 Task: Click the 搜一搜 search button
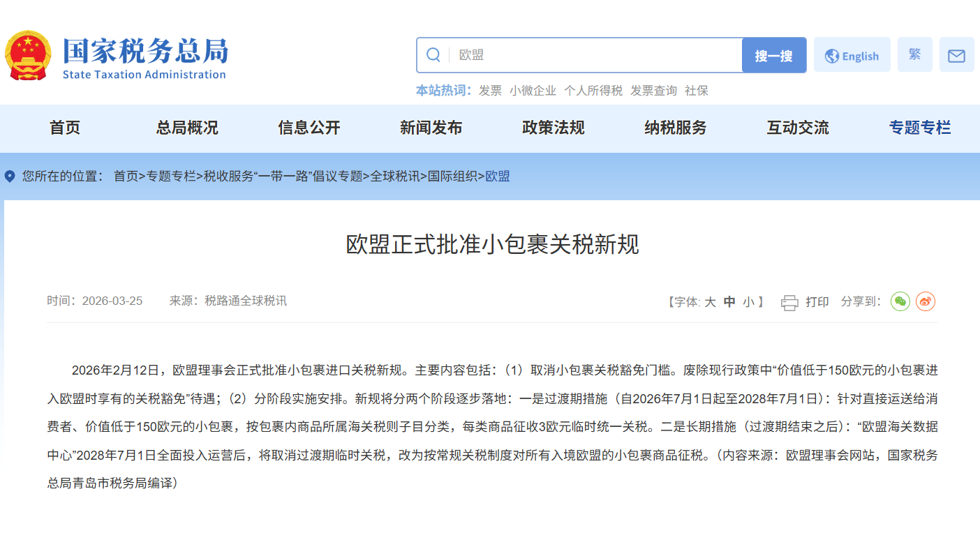pos(774,56)
